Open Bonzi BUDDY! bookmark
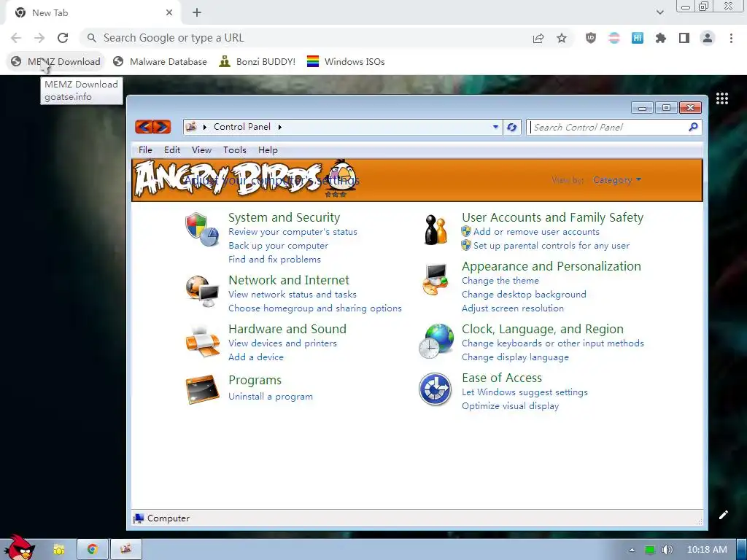This screenshot has height=560, width=747. tap(258, 61)
